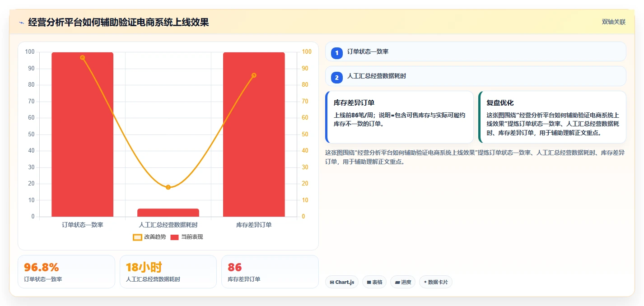The width and height of the screenshot is (644, 306).
Task: Click the lowest line point at 人工汇总经营数据耗时
Action: tap(168, 187)
